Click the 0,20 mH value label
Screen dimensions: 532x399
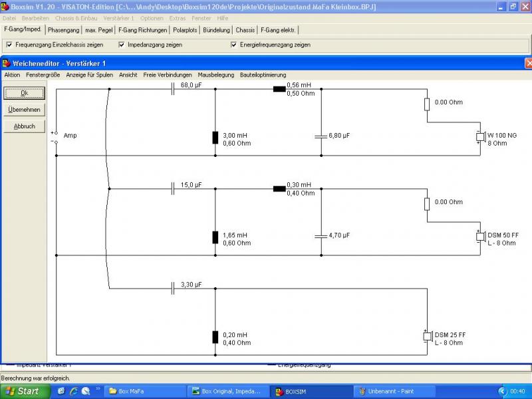tap(235, 335)
